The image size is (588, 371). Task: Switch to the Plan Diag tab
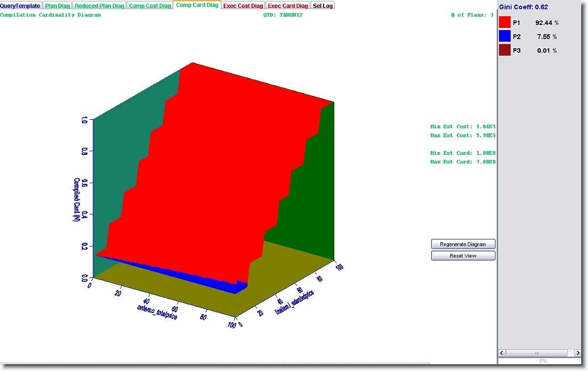click(x=57, y=6)
